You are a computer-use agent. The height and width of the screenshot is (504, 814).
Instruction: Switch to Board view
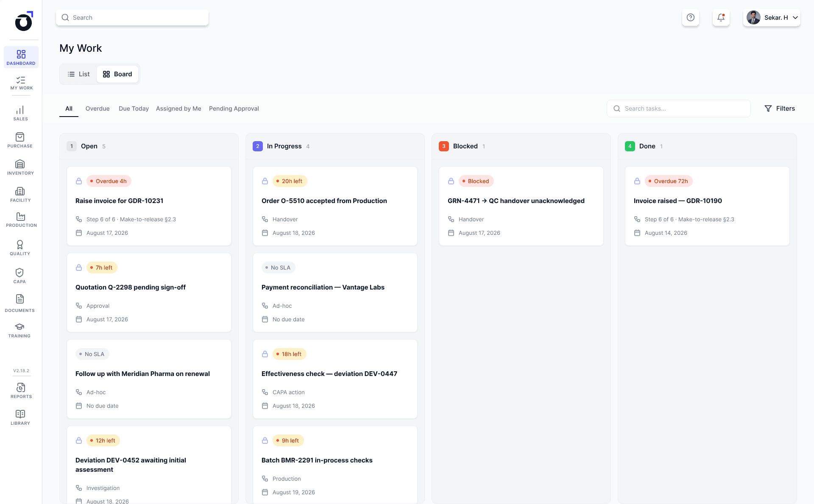pyautogui.click(x=117, y=74)
